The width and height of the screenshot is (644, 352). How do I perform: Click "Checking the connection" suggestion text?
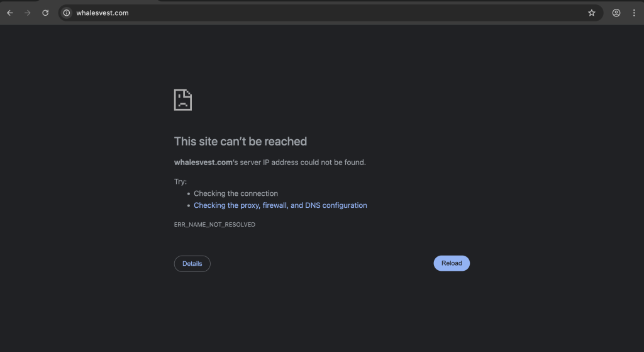[x=236, y=193]
